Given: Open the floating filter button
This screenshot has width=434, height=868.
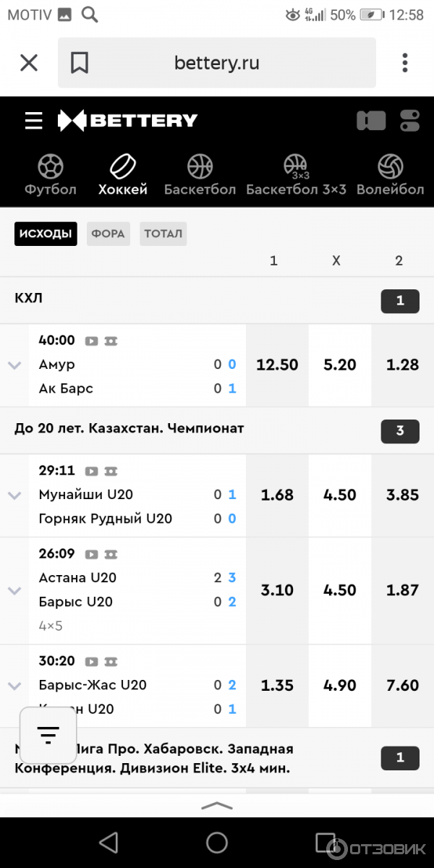Looking at the screenshot, I should click(48, 736).
